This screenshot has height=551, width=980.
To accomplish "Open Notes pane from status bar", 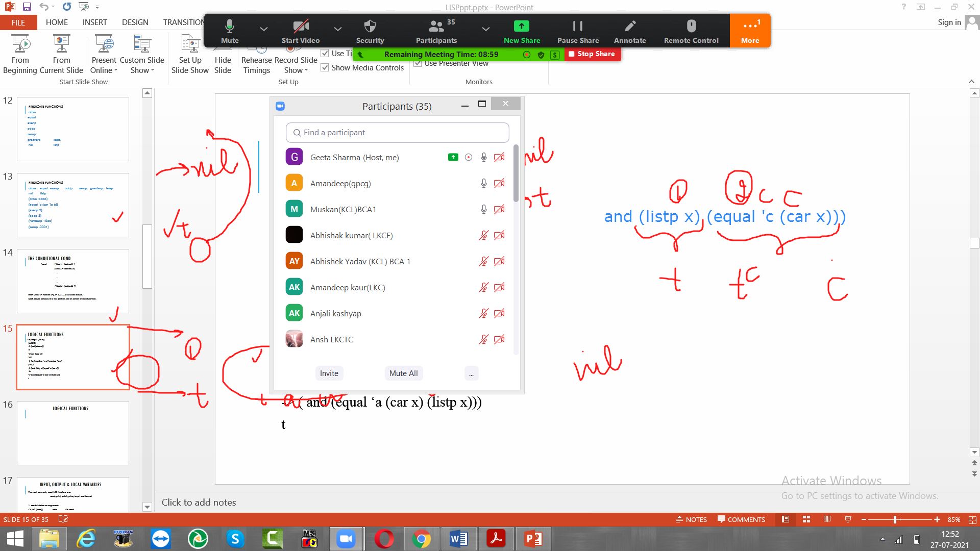I will pyautogui.click(x=692, y=519).
